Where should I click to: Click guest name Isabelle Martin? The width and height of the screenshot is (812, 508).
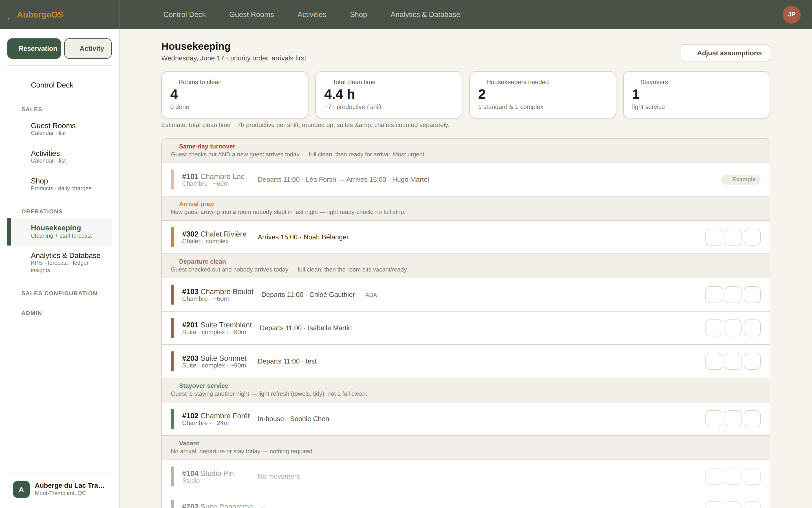click(330, 328)
